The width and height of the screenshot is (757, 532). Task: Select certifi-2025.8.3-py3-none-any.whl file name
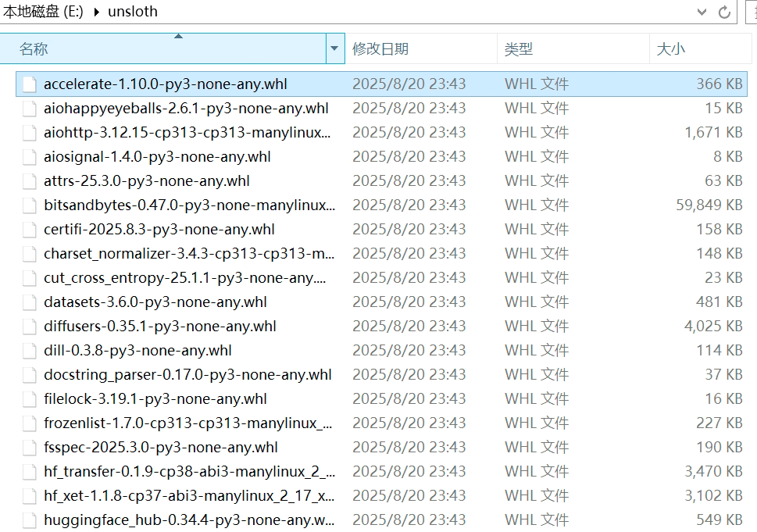[x=159, y=230]
